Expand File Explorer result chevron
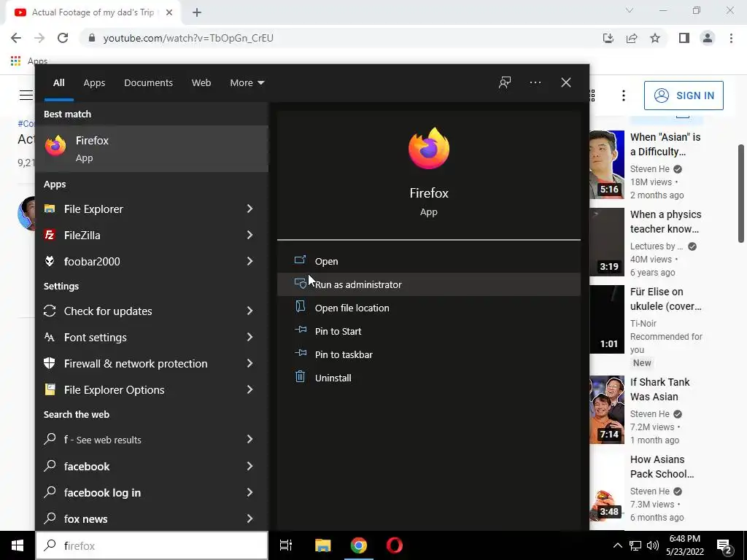The height and width of the screenshot is (560, 747). (x=249, y=209)
